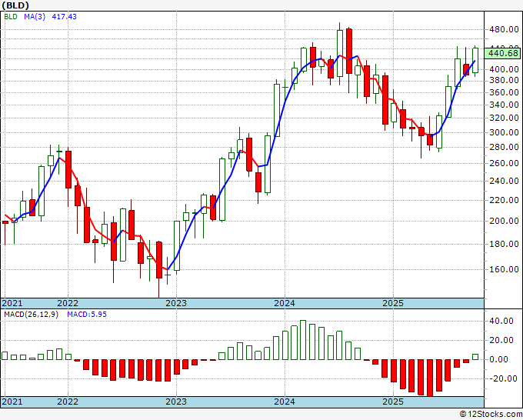
Task: Click the (BLD) ticker title
Action: (15, 5)
